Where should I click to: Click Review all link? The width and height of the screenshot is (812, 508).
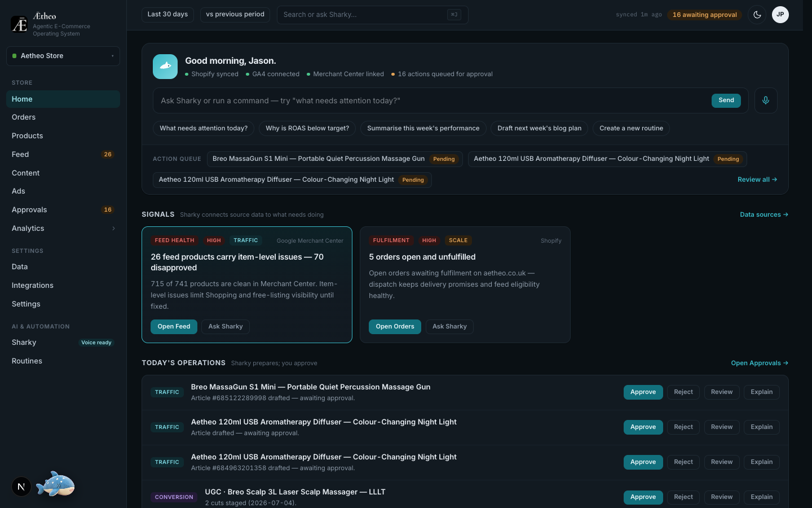(757, 179)
